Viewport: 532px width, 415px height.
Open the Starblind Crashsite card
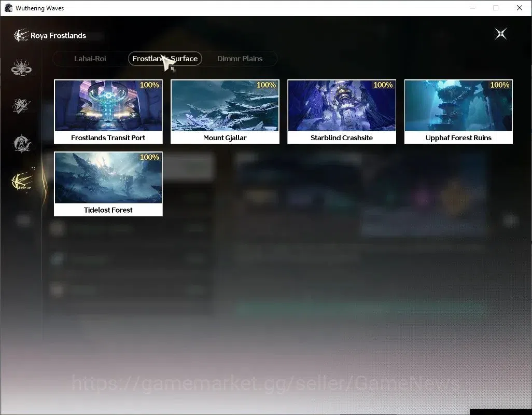[342, 112]
